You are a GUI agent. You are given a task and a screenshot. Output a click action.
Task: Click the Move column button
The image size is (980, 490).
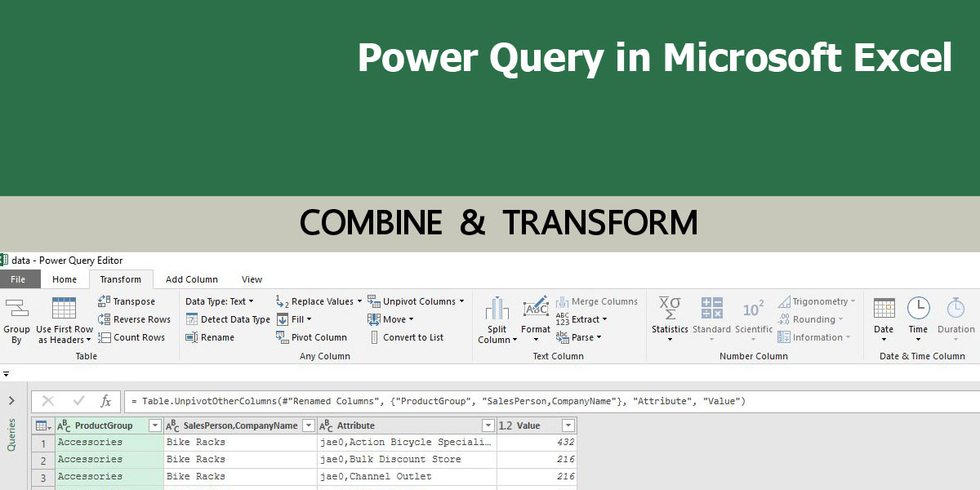390,319
